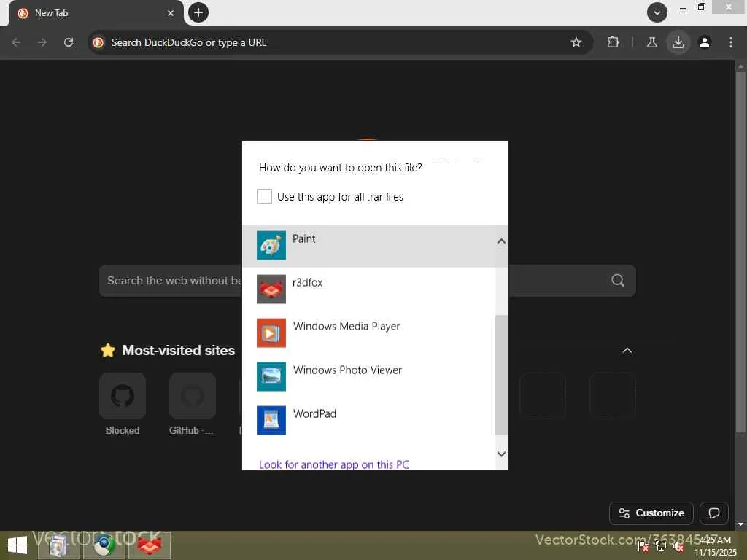Click the network tray icon

[x=660, y=546]
